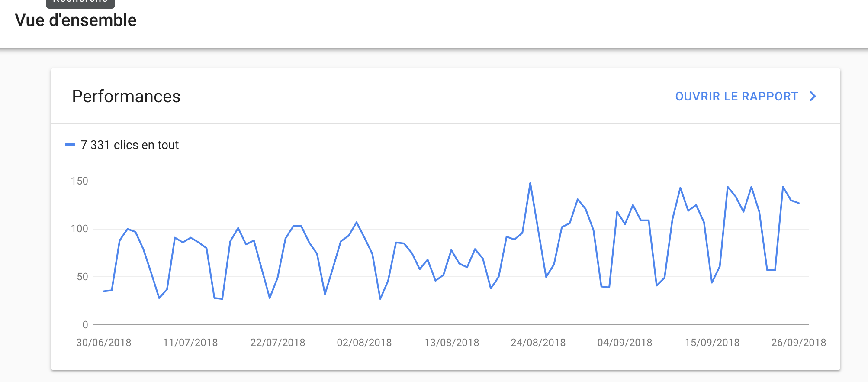
Task: Click the 02/08/2018 date label on the axis
Action: click(364, 343)
